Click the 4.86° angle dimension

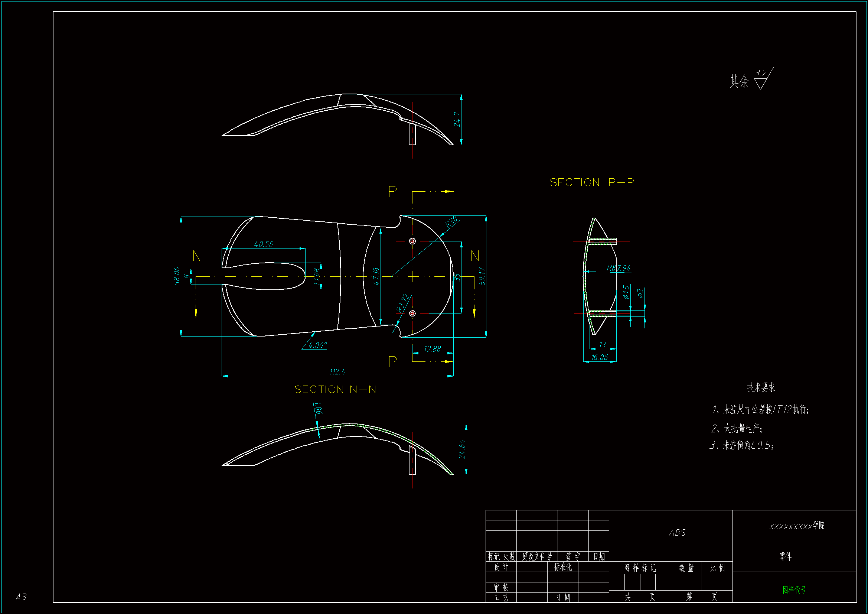(x=317, y=345)
